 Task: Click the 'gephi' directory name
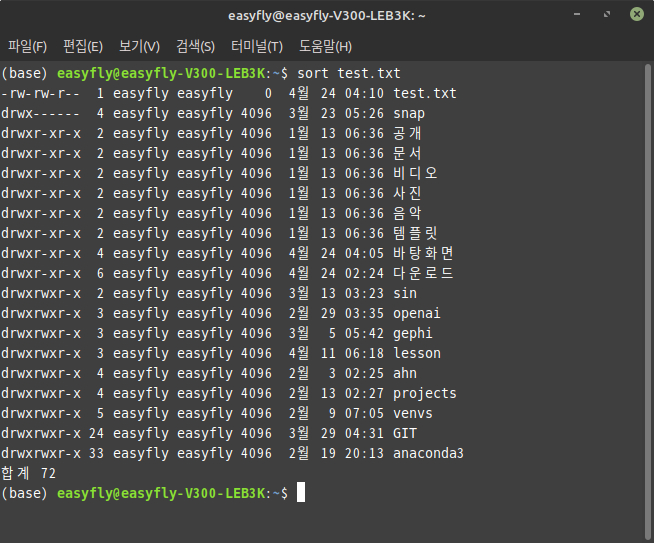pyautogui.click(x=413, y=334)
